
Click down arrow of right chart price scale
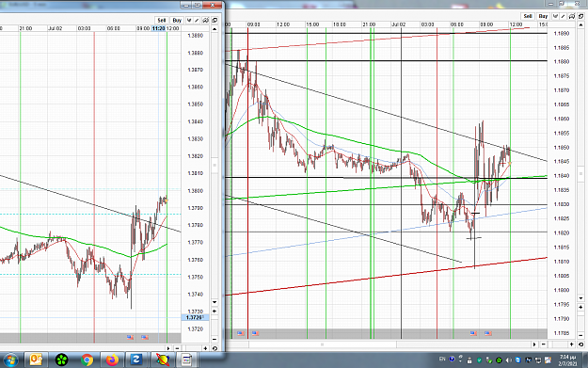pyautogui.click(x=580, y=298)
